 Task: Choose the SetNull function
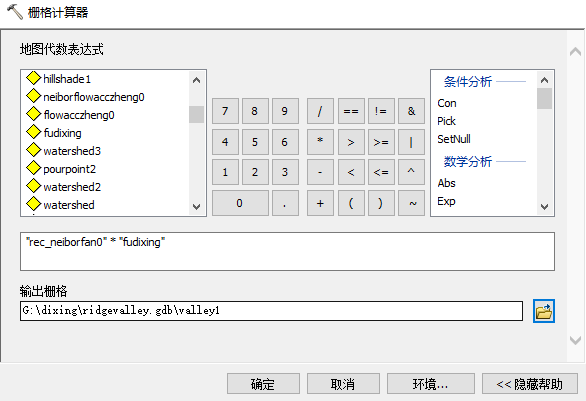pos(454,139)
